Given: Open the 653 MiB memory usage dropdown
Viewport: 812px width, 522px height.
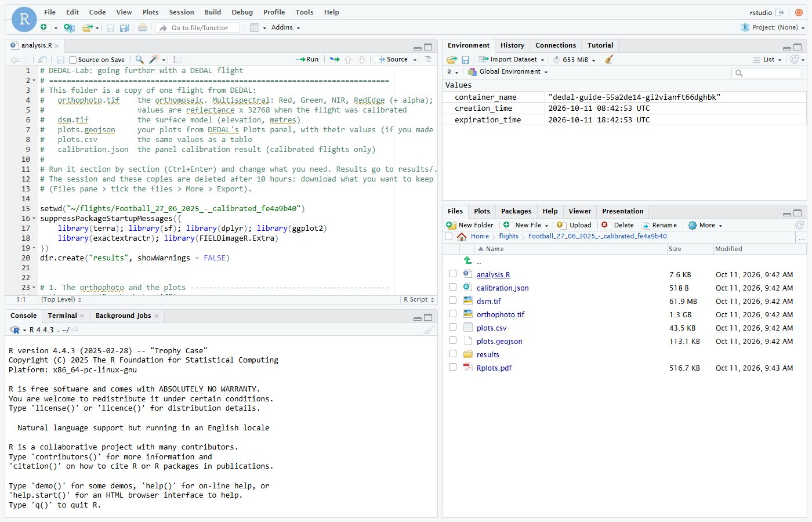Looking at the screenshot, I should coord(574,59).
